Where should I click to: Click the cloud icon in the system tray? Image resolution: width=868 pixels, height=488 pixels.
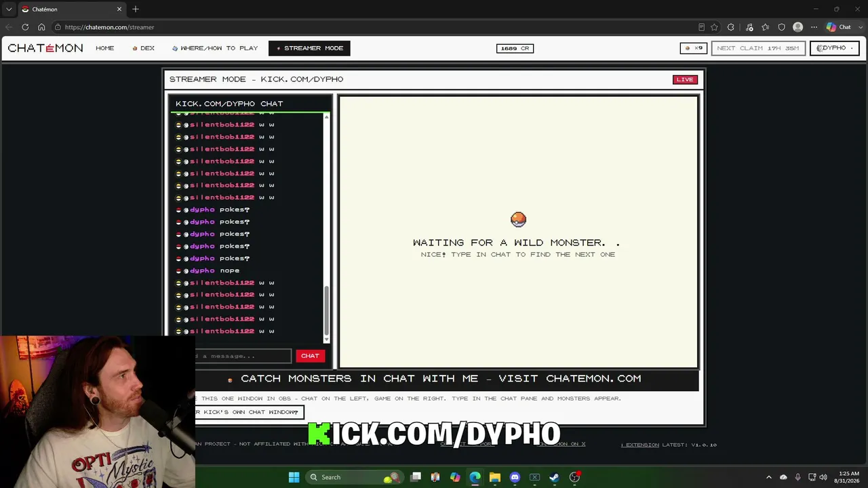tap(783, 477)
